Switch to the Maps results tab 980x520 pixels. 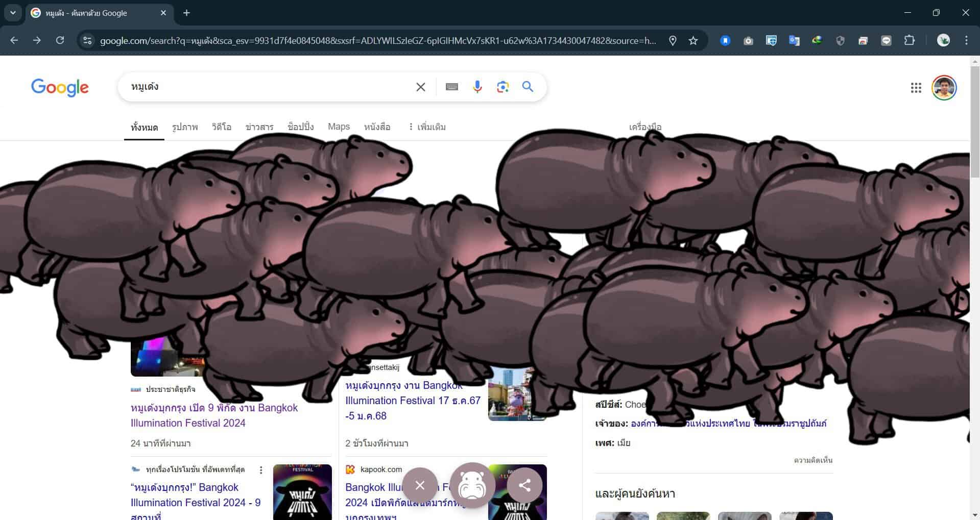pos(339,127)
